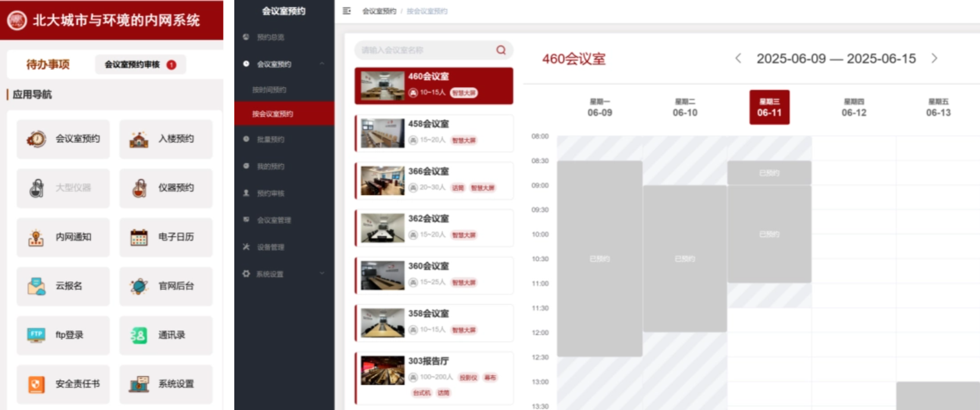Go to next week with right arrow
The height and width of the screenshot is (410, 980).
tap(934, 58)
